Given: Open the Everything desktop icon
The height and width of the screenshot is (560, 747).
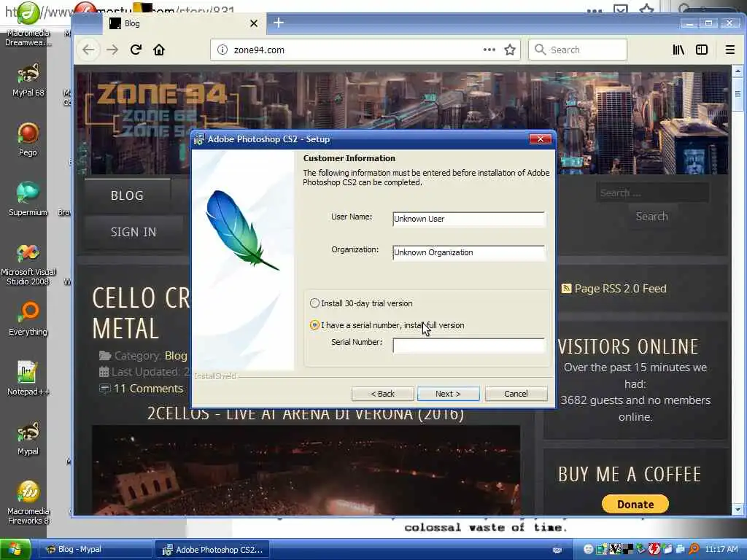Looking at the screenshot, I should click(x=28, y=319).
